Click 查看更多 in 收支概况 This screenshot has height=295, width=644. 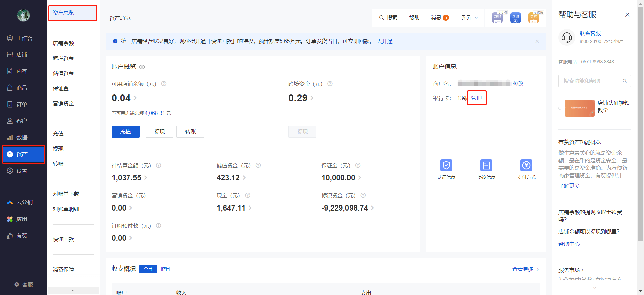pyautogui.click(x=525, y=269)
